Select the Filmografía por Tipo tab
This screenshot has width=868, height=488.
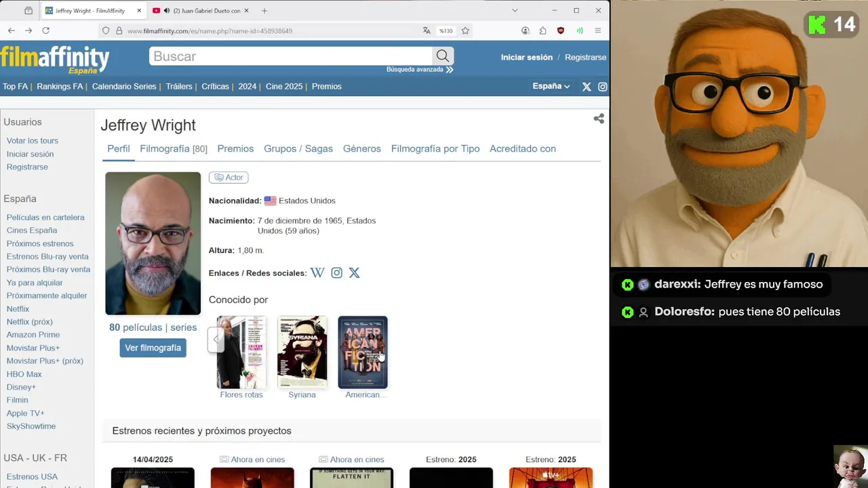tap(435, 148)
